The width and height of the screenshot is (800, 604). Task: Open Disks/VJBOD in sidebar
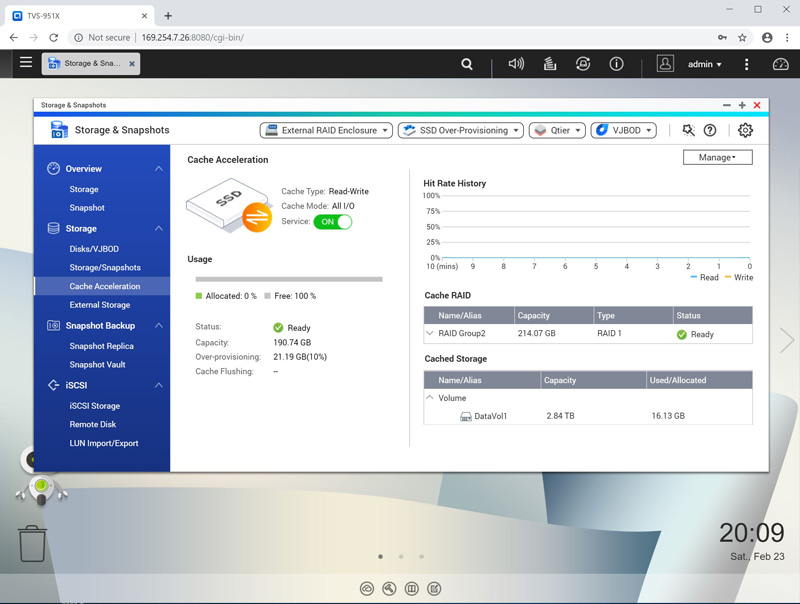click(x=94, y=249)
